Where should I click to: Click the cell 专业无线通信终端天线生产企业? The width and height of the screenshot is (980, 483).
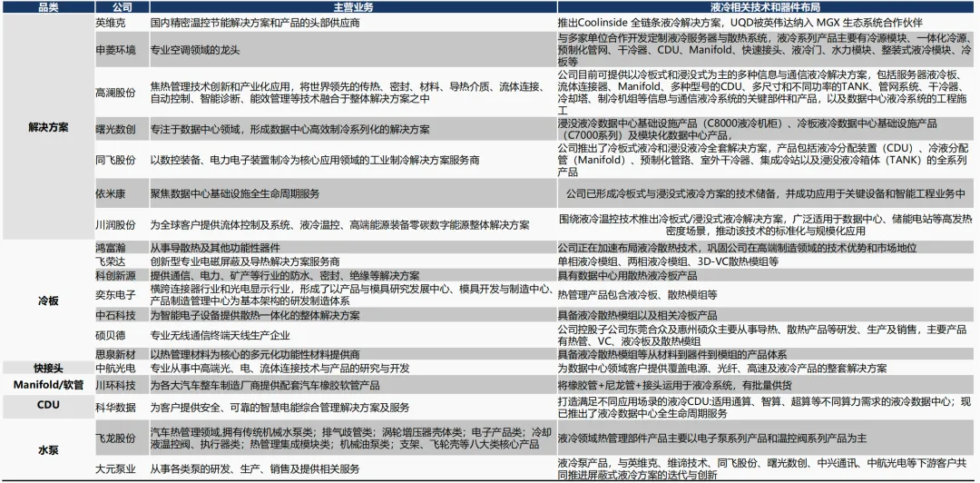click(x=352, y=335)
